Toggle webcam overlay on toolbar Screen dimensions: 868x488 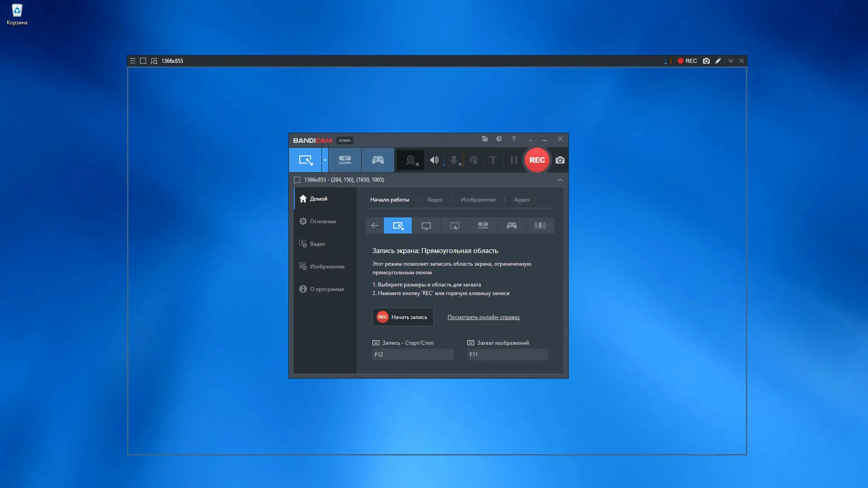point(410,160)
